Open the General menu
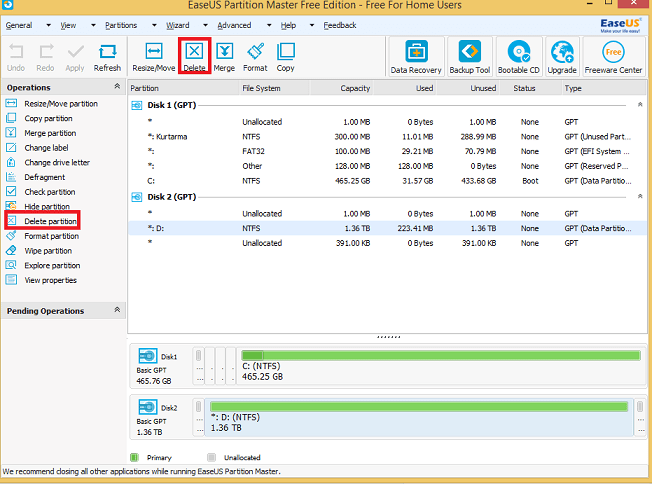 click(19, 25)
